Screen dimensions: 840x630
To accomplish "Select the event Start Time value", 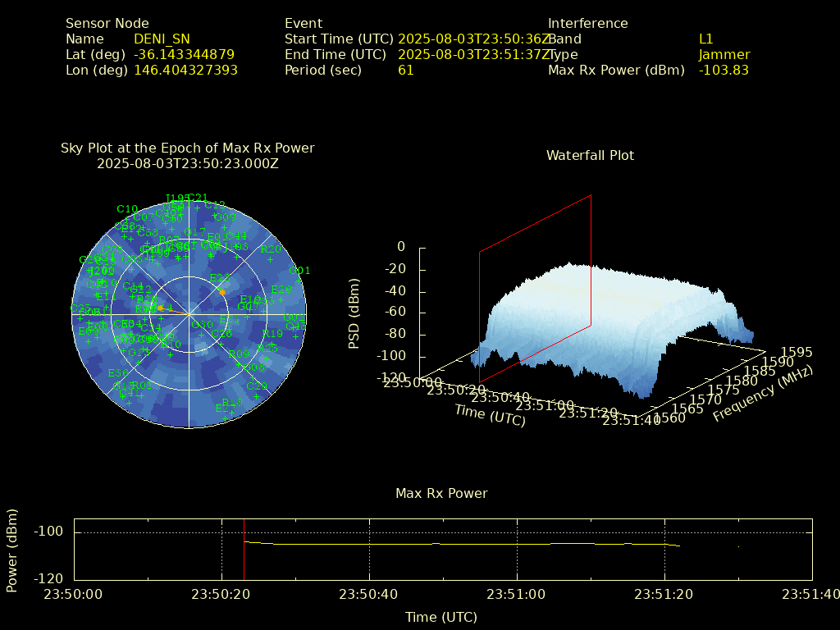I will [x=474, y=39].
